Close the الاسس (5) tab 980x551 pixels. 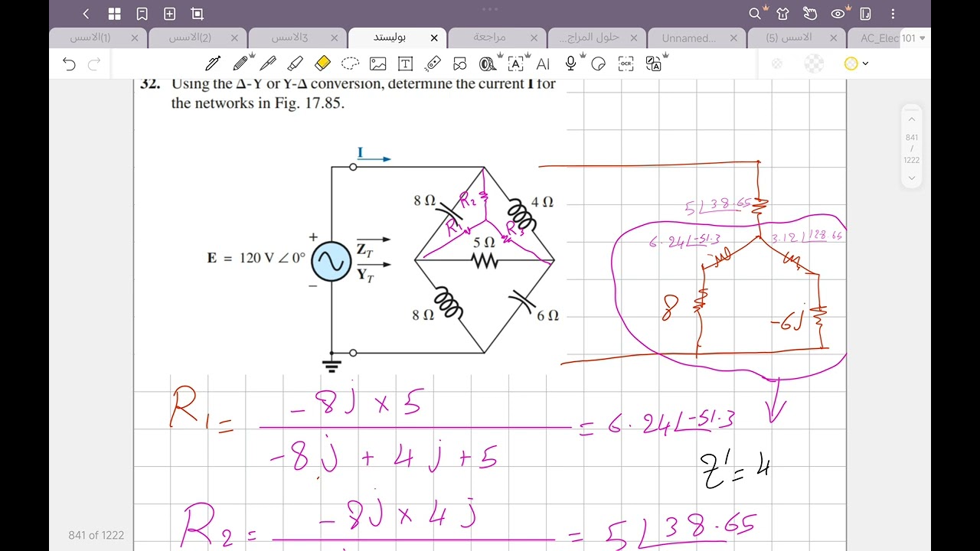[x=833, y=37]
